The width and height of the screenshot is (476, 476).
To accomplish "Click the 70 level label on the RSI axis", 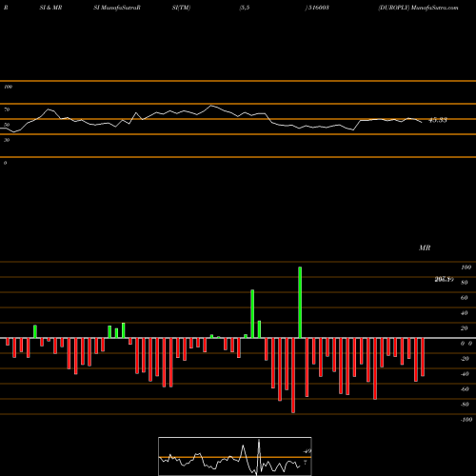I will point(7,109).
